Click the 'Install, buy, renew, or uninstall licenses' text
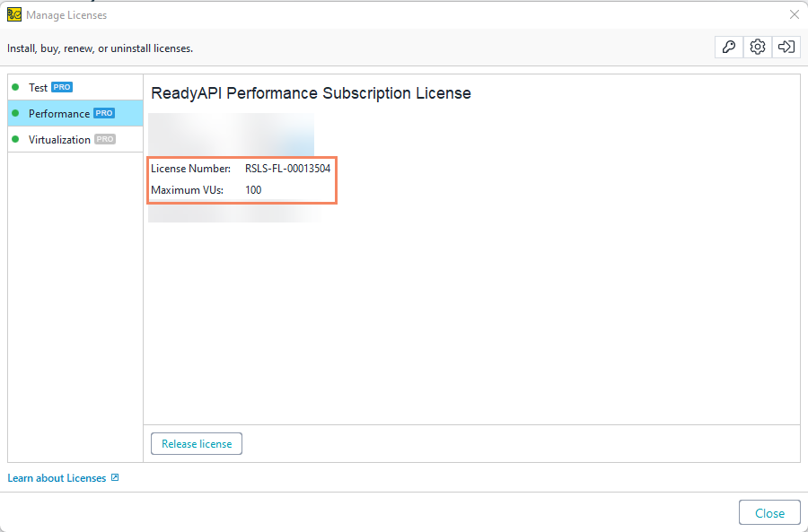Viewport: 808px width, 532px height. [100, 48]
